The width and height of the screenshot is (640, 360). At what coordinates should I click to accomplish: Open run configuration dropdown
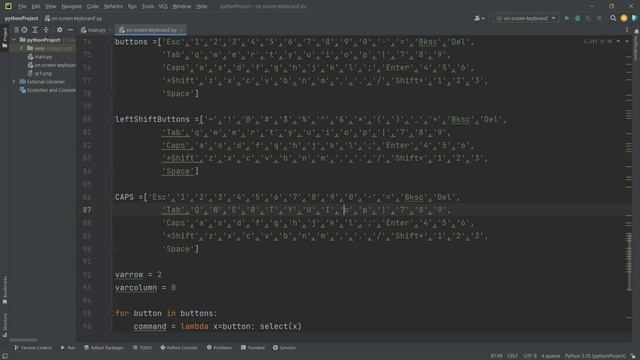(x=526, y=18)
